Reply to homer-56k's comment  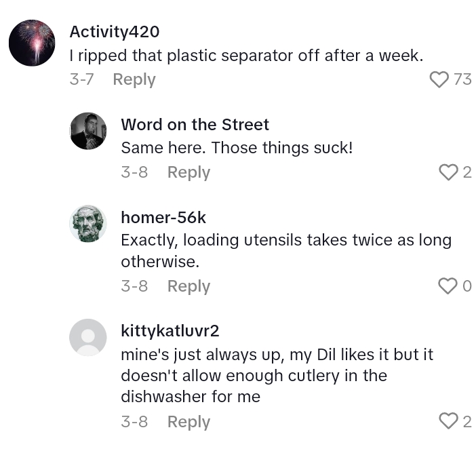[189, 286]
